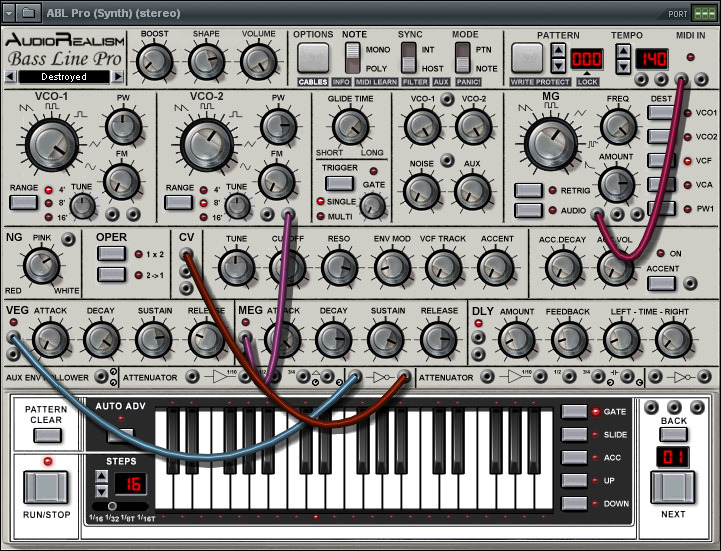The height and width of the screenshot is (551, 721).
Task: Click the MG waveform selector knob
Action: pyautogui.click(x=550, y=143)
